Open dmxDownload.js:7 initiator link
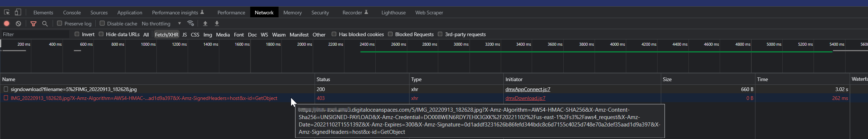The height and width of the screenshot is (139, 868). coord(525,98)
